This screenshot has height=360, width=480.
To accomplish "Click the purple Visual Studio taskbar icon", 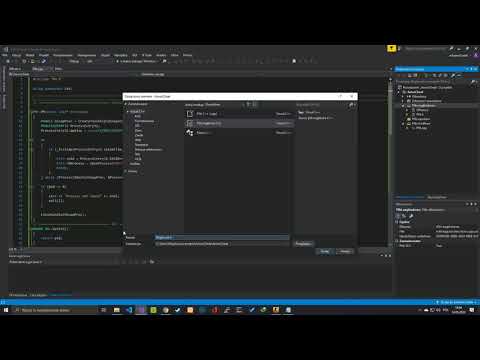I will (141, 310).
